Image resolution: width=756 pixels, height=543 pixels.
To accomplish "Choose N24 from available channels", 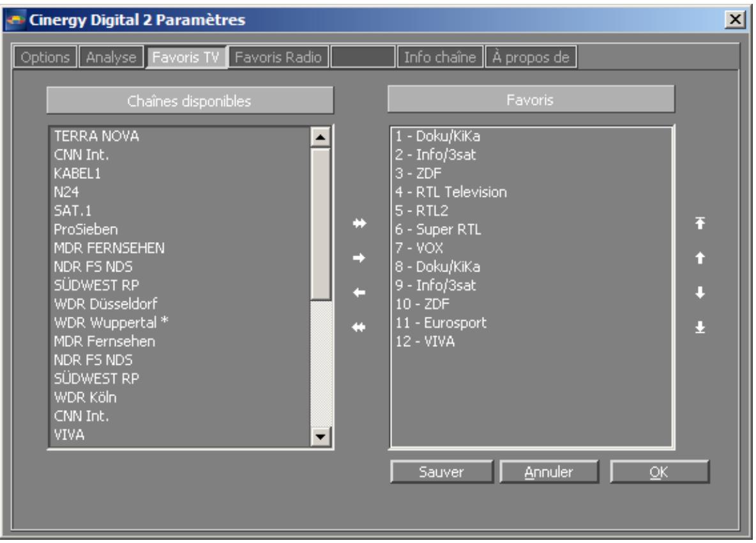I will pos(180,192).
